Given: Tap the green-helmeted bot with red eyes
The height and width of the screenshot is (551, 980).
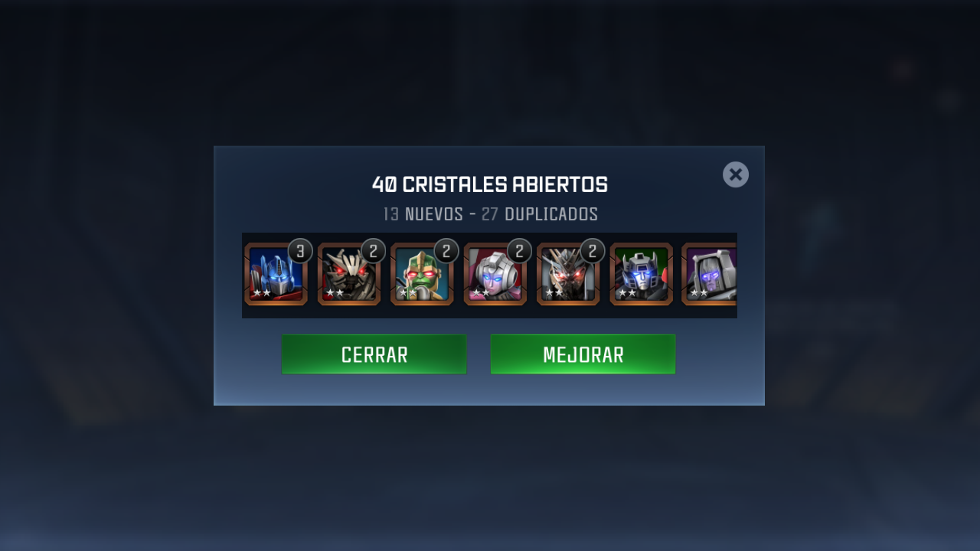Looking at the screenshot, I should [422, 274].
